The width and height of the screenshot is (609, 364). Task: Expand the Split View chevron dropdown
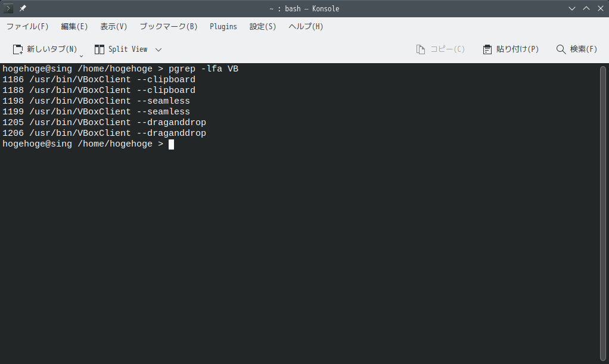pos(159,49)
